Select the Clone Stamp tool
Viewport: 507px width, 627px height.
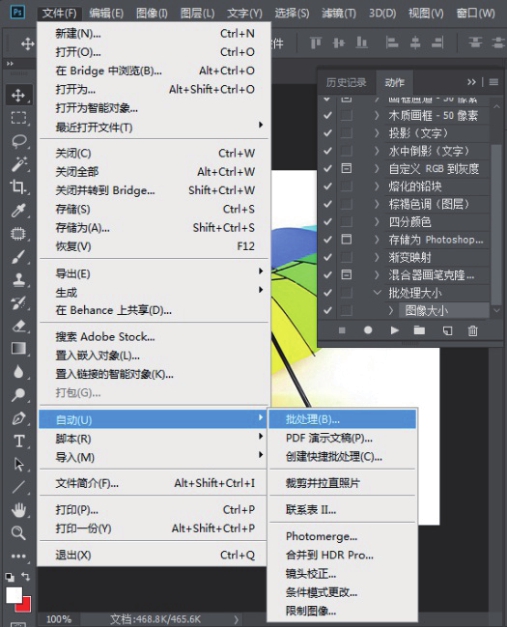click(x=18, y=280)
